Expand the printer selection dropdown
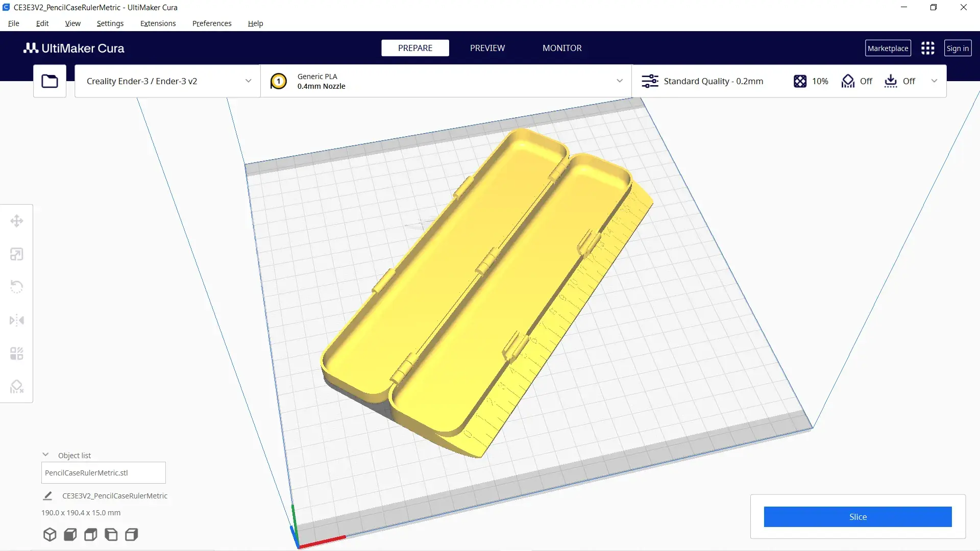This screenshot has height=551, width=980. [x=248, y=81]
